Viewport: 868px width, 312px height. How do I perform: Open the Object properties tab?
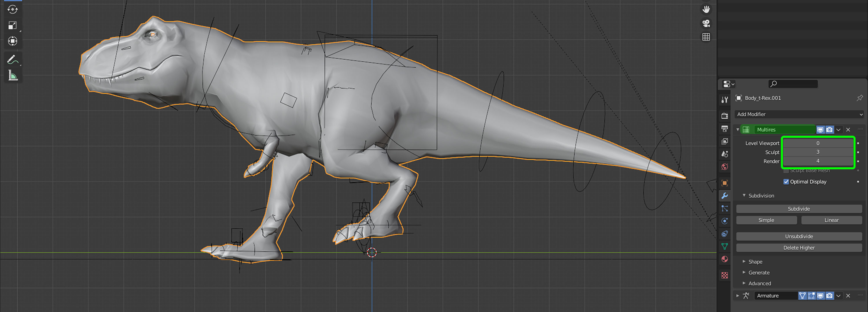724,183
